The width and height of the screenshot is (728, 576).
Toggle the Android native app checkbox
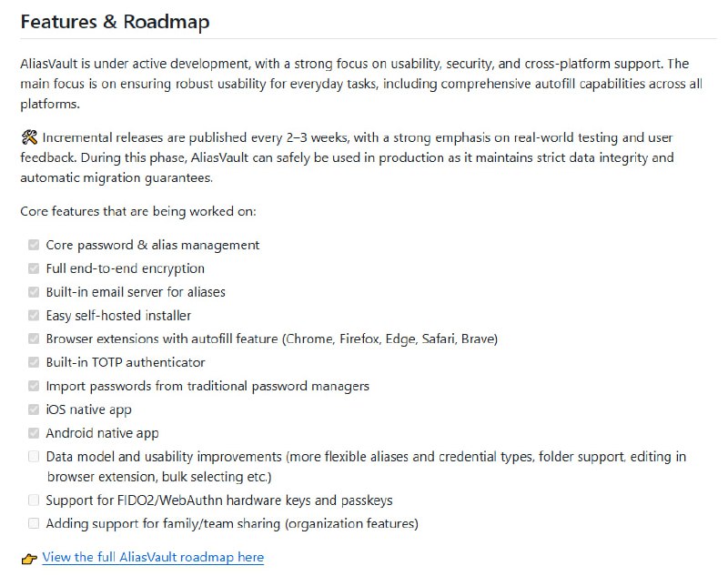click(34, 433)
